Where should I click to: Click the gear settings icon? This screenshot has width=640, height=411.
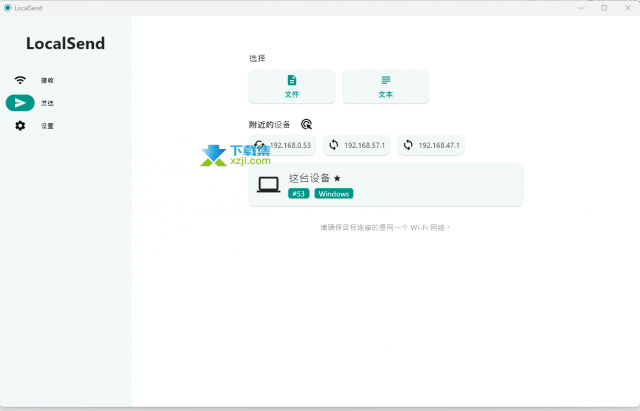pos(20,126)
